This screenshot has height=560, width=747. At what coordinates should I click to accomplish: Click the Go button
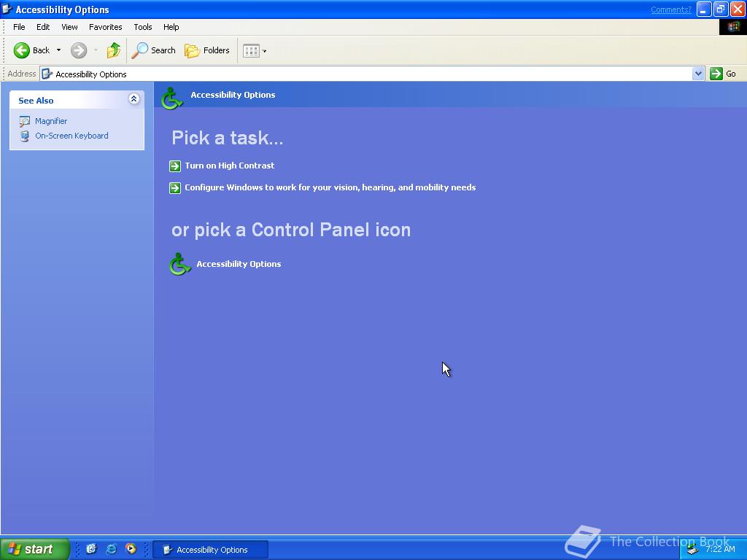[x=723, y=74]
